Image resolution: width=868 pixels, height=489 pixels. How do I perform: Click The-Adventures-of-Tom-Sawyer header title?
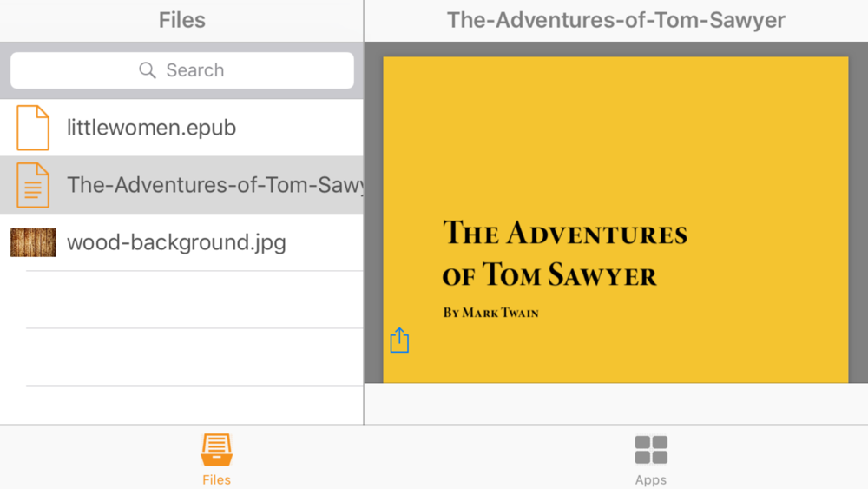click(615, 20)
